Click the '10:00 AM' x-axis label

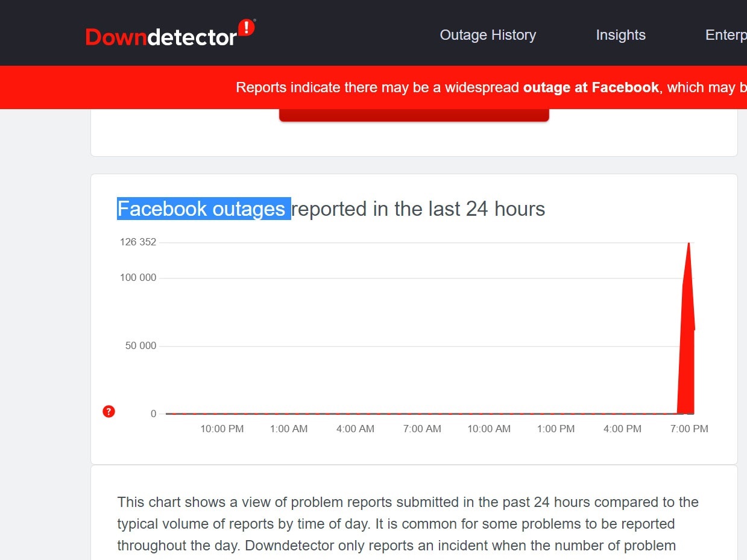tap(489, 429)
